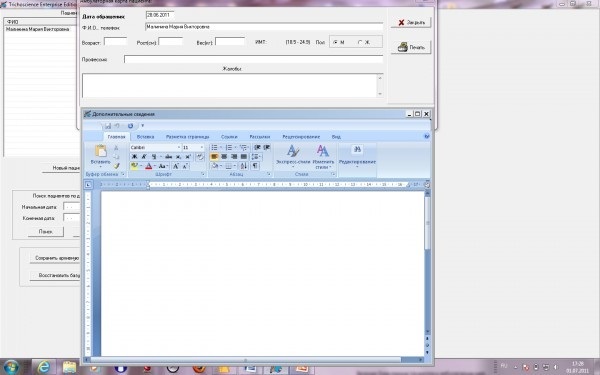Click the Возраст input field
The image size is (600, 375).
tap(116, 42)
